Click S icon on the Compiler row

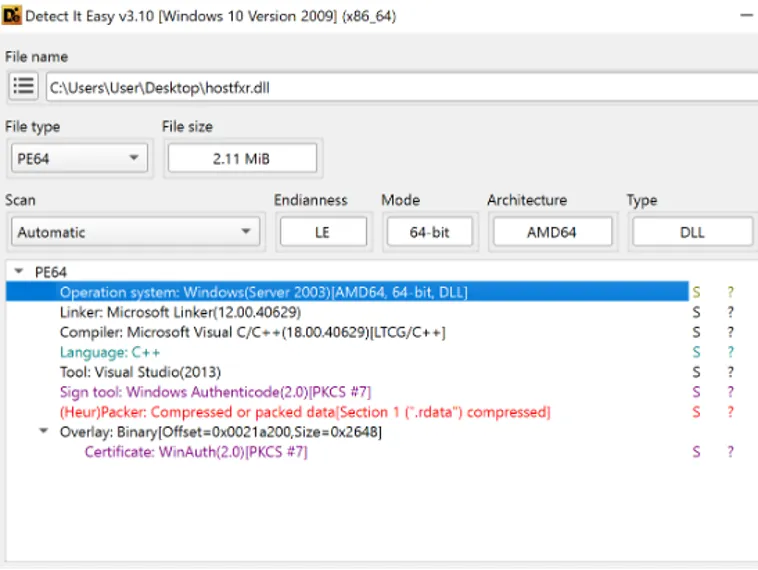tap(697, 332)
